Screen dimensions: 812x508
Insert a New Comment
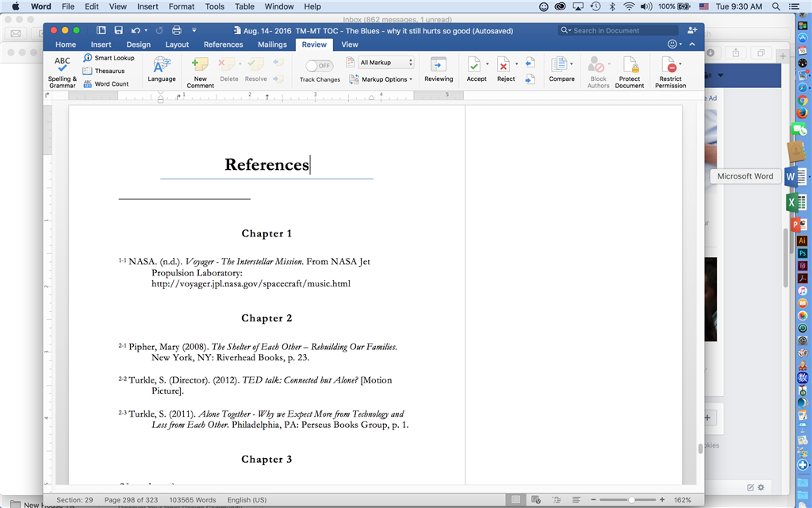click(x=201, y=71)
